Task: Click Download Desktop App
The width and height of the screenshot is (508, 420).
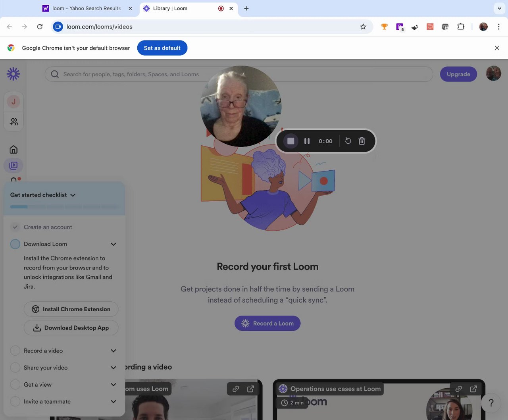Action: tap(71, 328)
